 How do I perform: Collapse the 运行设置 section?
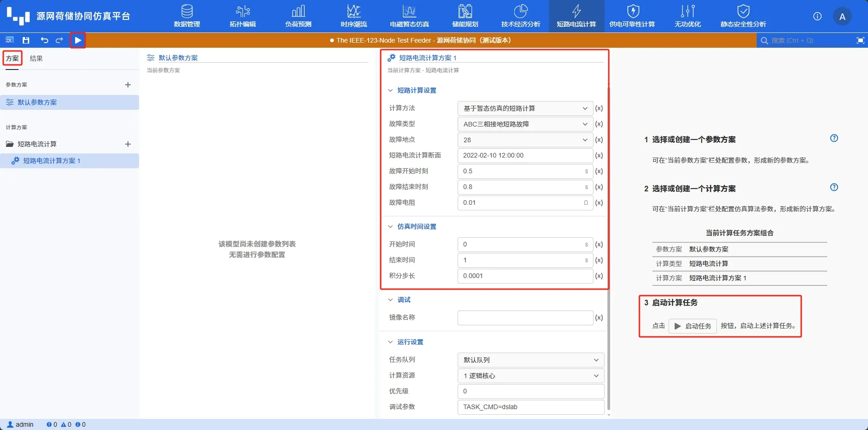pyautogui.click(x=390, y=342)
